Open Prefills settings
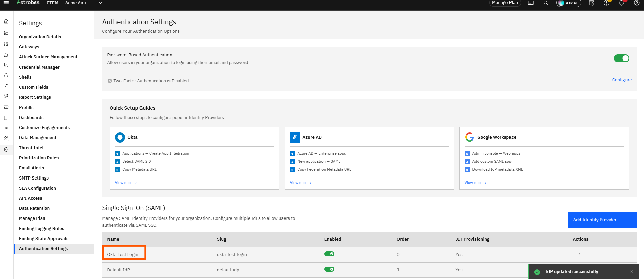Screen dimensions: 644x279 pyautogui.click(x=26, y=108)
